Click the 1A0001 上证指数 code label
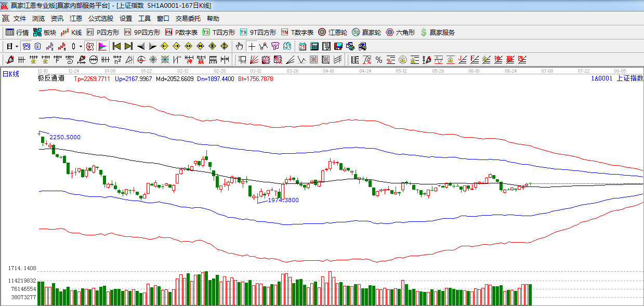The height and width of the screenshot is (306, 644). 616,78
